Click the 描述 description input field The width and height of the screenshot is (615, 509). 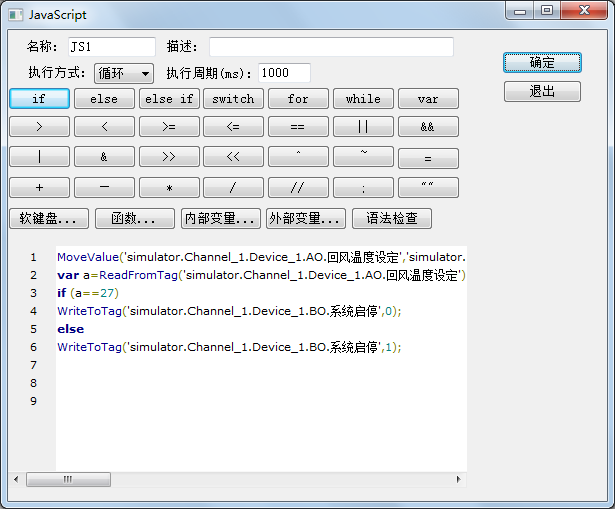331,47
